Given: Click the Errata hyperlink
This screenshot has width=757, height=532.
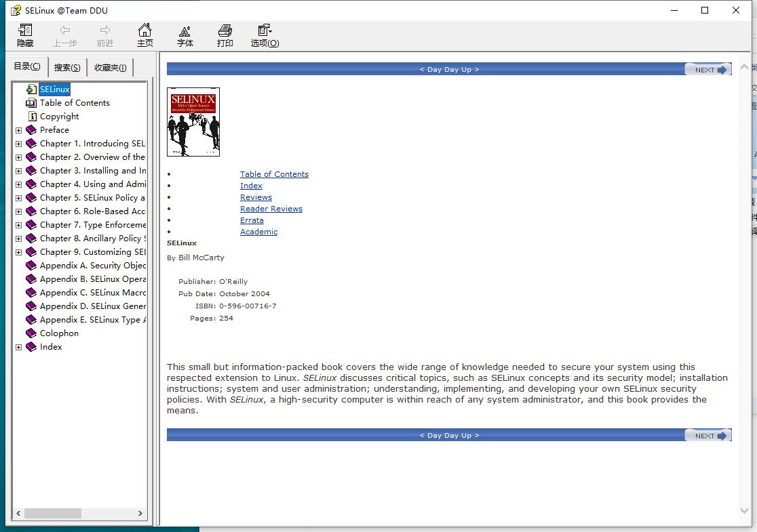Looking at the screenshot, I should (x=252, y=220).
